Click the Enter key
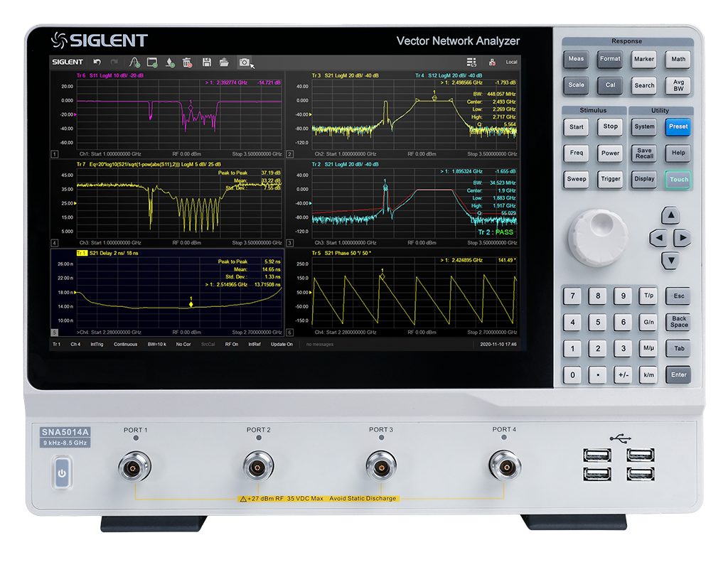 point(678,374)
